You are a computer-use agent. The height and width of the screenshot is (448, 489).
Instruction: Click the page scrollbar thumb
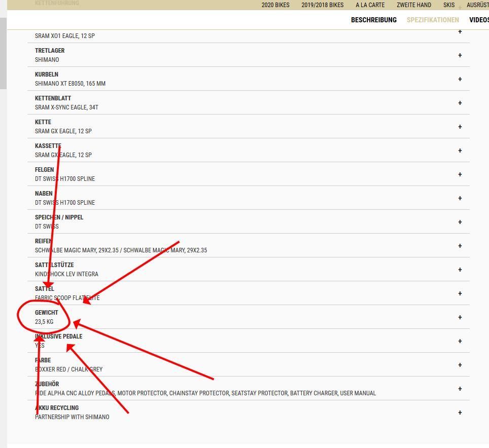(x=3, y=53)
